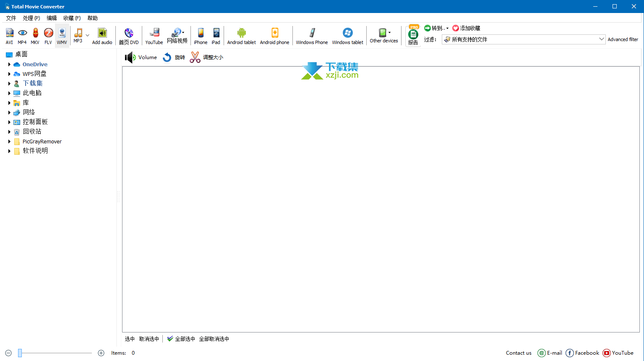Open the 文件 menu
Screen dimensions: 644x361
coord(11,18)
